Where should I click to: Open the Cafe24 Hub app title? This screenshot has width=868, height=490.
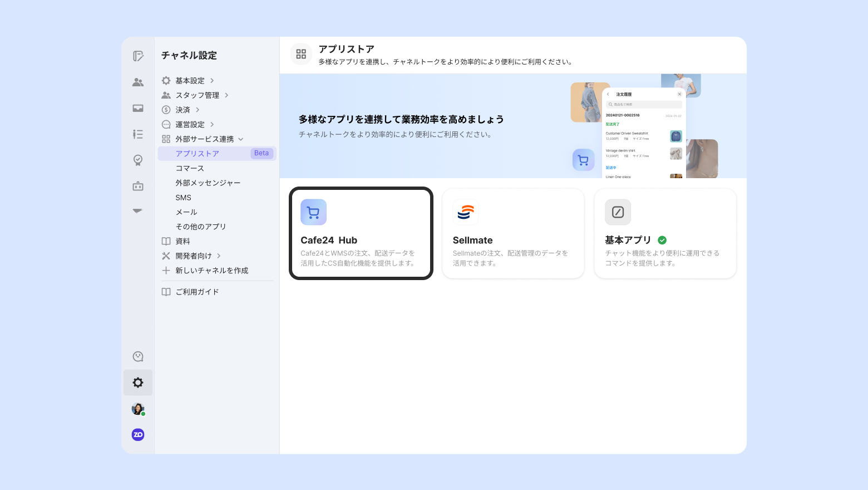click(x=329, y=240)
